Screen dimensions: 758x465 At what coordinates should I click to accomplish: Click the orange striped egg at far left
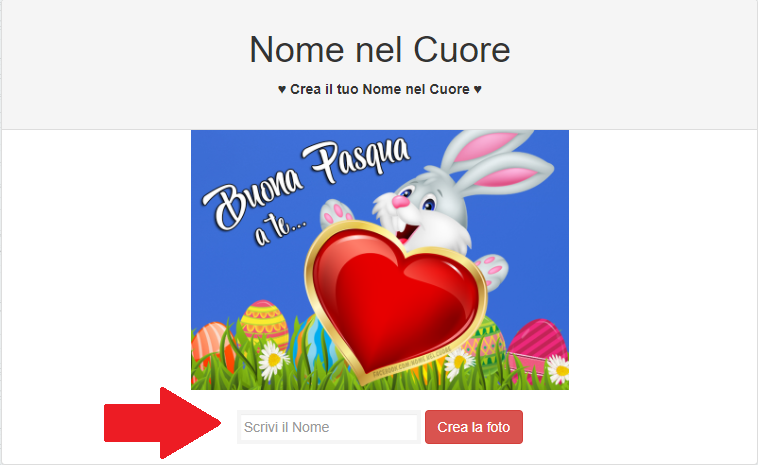tap(212, 346)
